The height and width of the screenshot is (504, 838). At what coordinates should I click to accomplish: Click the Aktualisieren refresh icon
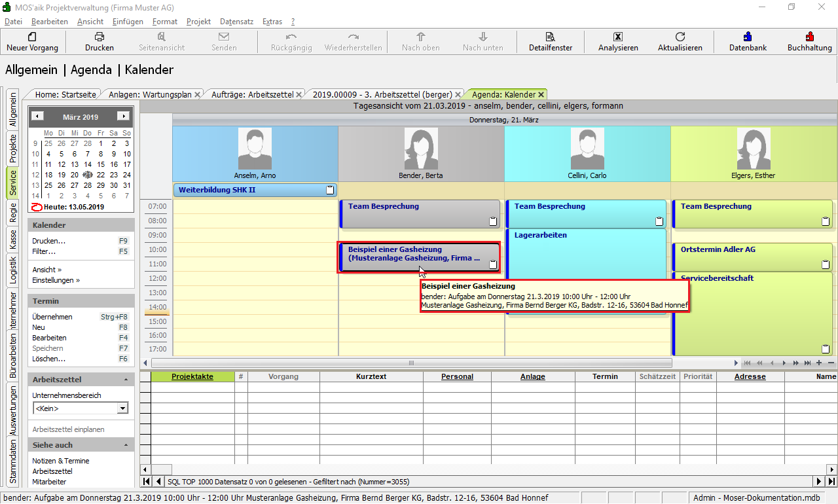(x=680, y=37)
